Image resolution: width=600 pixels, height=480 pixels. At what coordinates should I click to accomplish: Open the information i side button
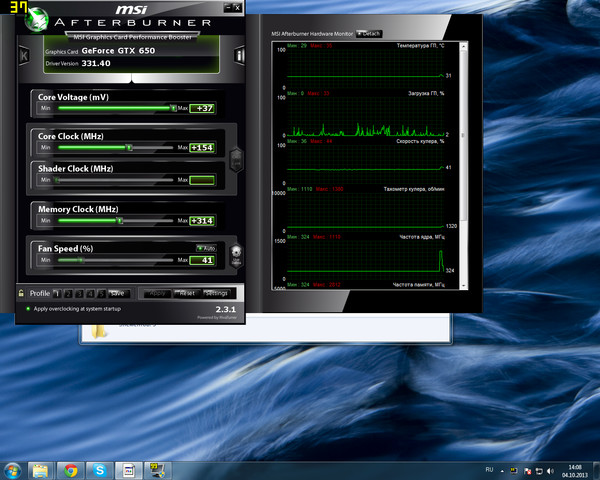pos(240,56)
